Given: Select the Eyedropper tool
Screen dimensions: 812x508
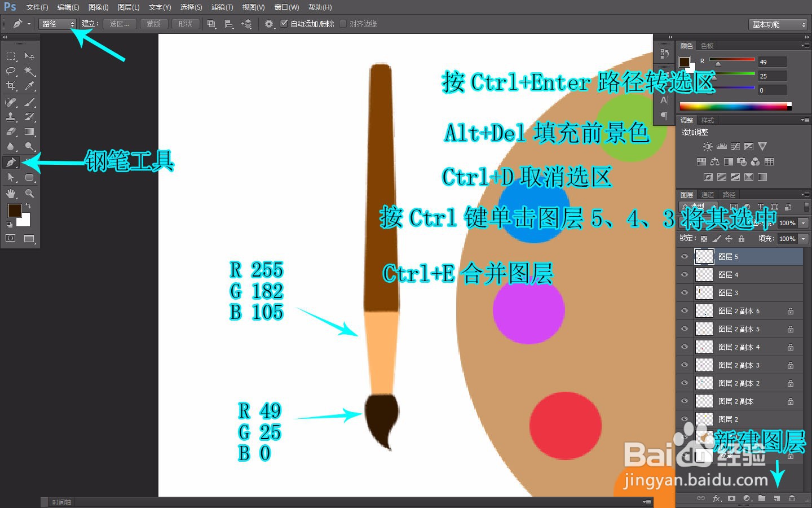Looking at the screenshot, I should tap(29, 86).
